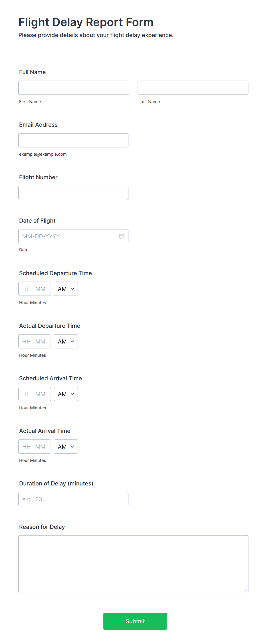Open AM/PM dropdown for Scheduled Departure Time
This screenshot has width=267, height=644.
pos(66,289)
